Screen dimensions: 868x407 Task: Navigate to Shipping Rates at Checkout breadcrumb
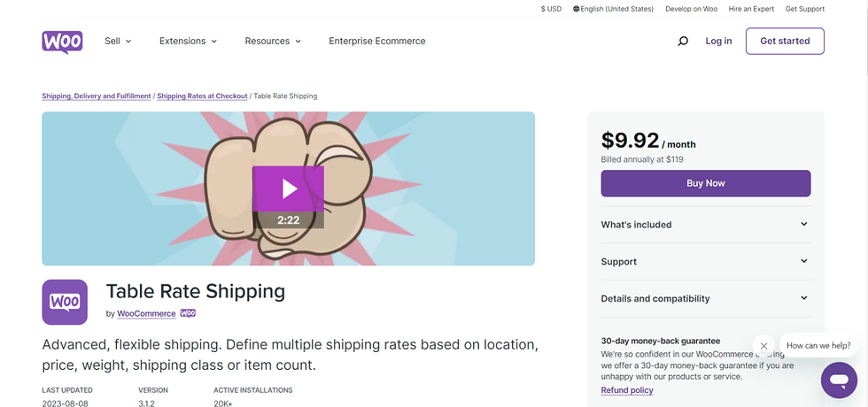tap(203, 96)
